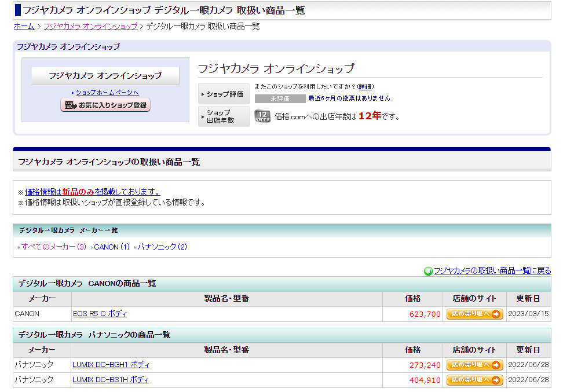Click the 12年 red text
563x392 pixels.
[x=370, y=116]
